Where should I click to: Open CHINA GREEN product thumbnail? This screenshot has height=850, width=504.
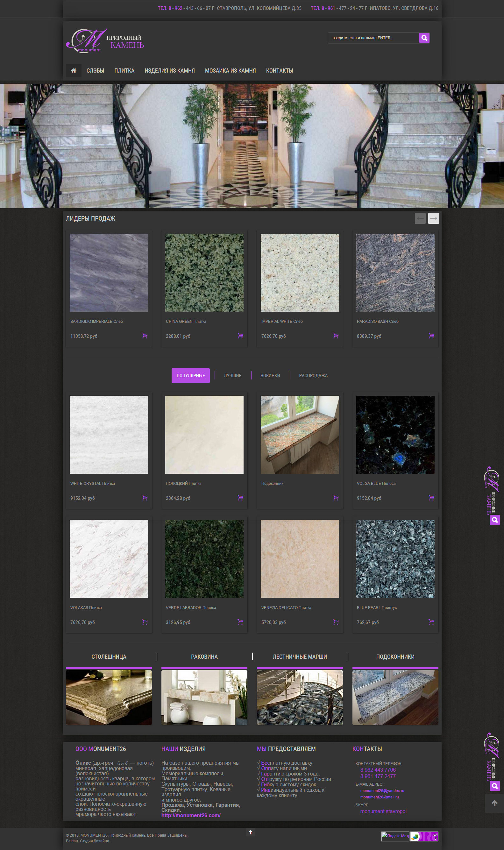[204, 273]
